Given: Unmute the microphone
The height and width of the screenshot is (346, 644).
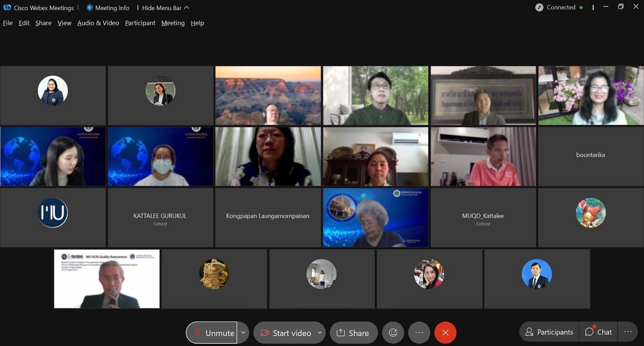Looking at the screenshot, I should (212, 333).
